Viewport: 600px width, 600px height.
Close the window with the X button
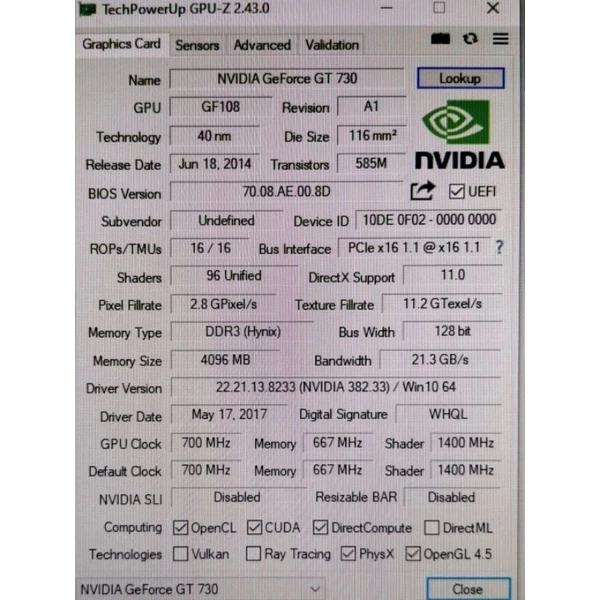tap(493, 8)
